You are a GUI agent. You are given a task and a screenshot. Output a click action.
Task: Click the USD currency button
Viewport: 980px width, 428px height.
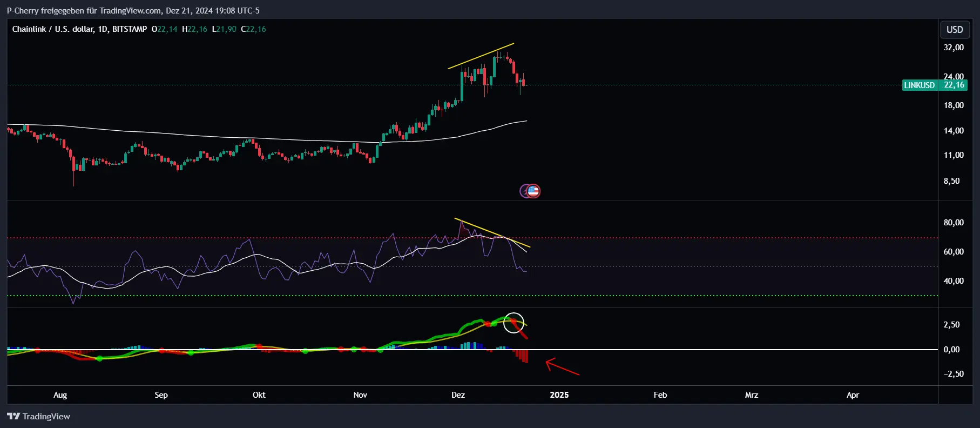pos(955,30)
